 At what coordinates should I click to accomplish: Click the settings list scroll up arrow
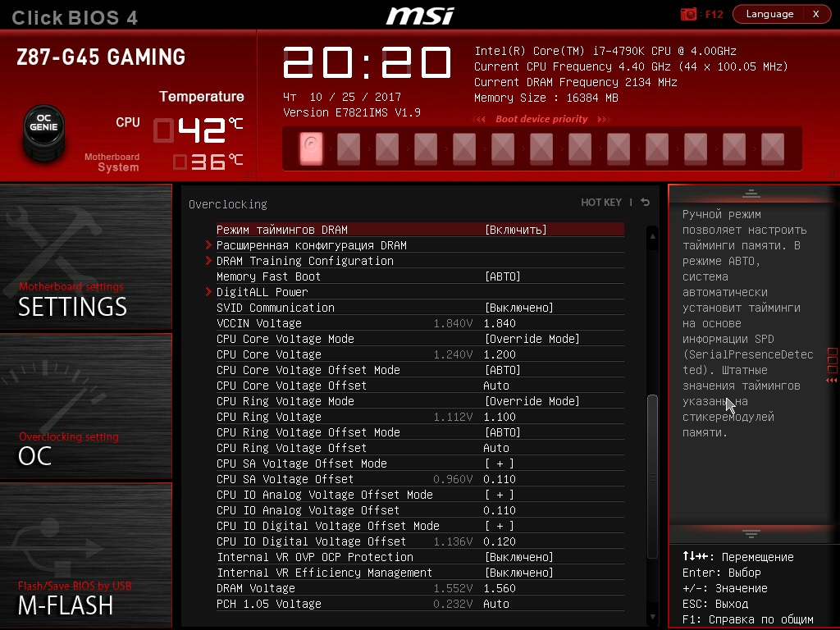(652, 235)
